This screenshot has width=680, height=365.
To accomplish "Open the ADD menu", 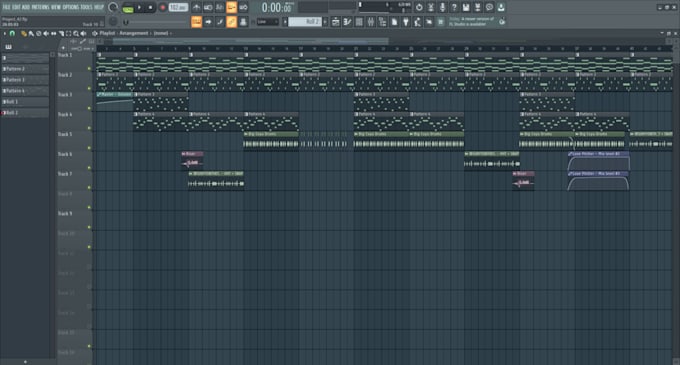I will point(26,7).
